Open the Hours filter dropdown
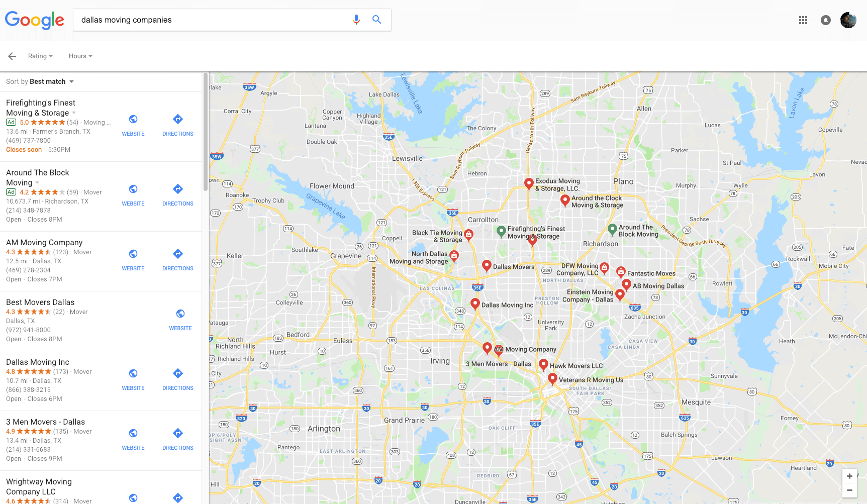The height and width of the screenshot is (504, 867). coord(80,56)
